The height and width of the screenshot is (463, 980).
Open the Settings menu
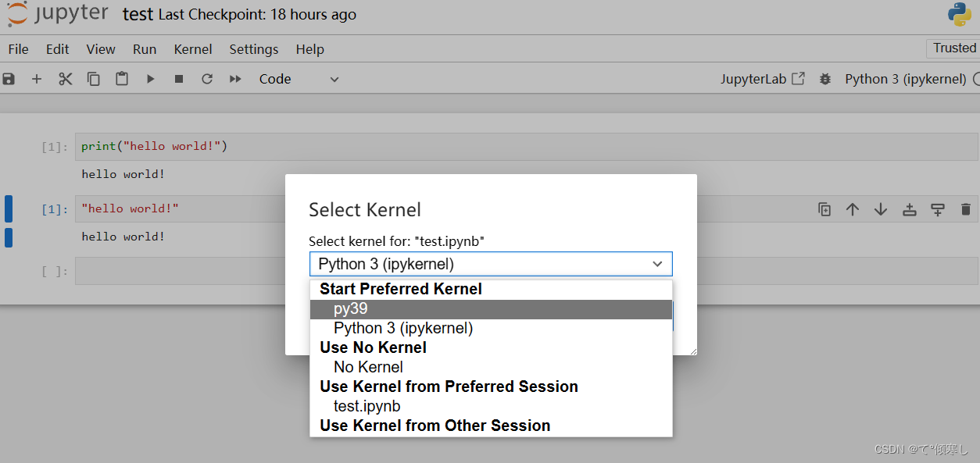point(254,49)
